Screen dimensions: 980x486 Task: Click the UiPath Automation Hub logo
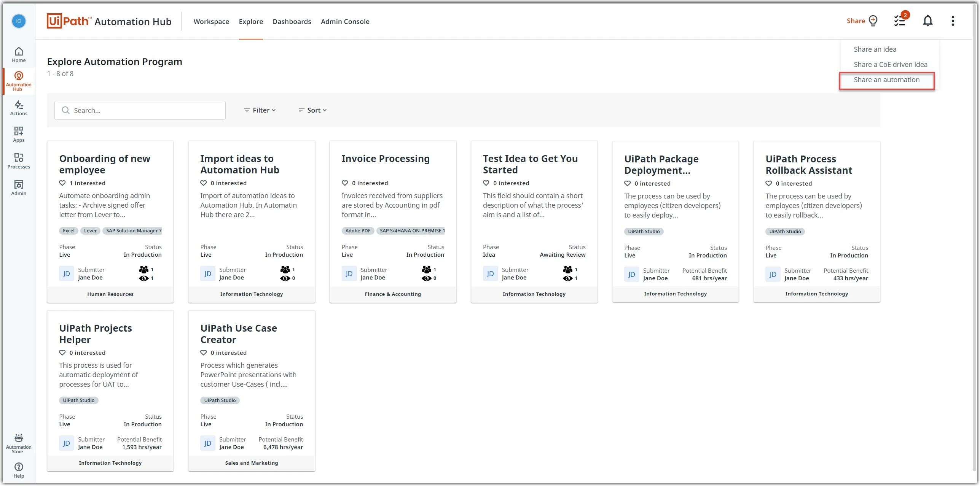pos(109,21)
